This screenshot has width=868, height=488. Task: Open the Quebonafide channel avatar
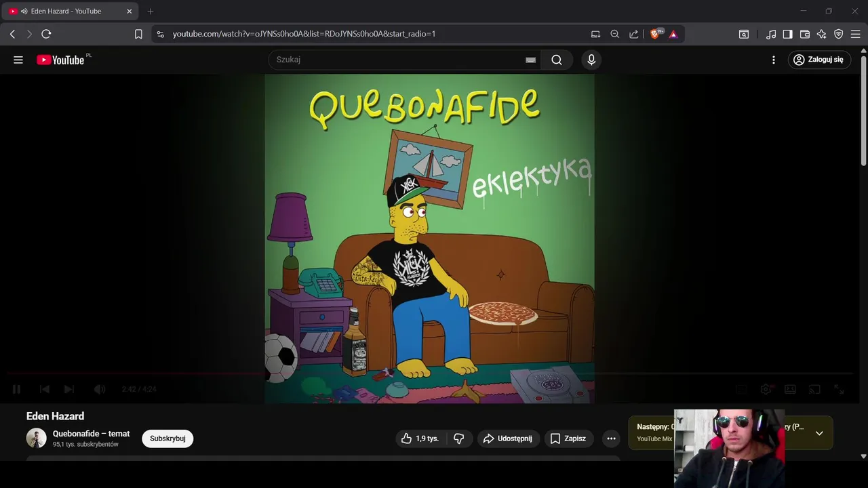(37, 439)
